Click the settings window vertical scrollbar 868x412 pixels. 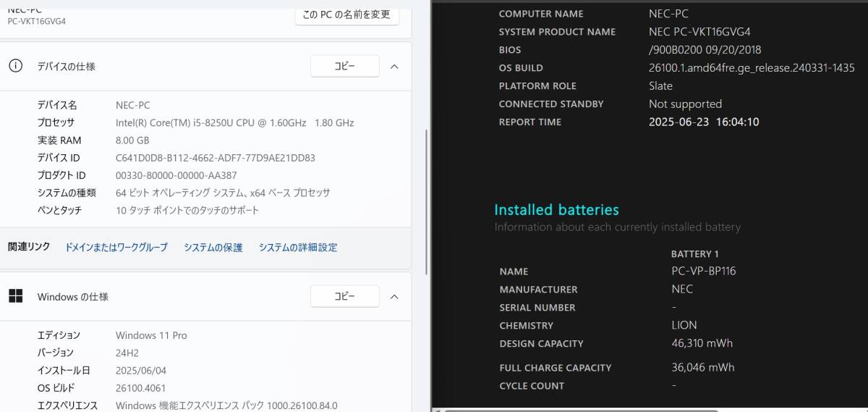click(x=427, y=203)
